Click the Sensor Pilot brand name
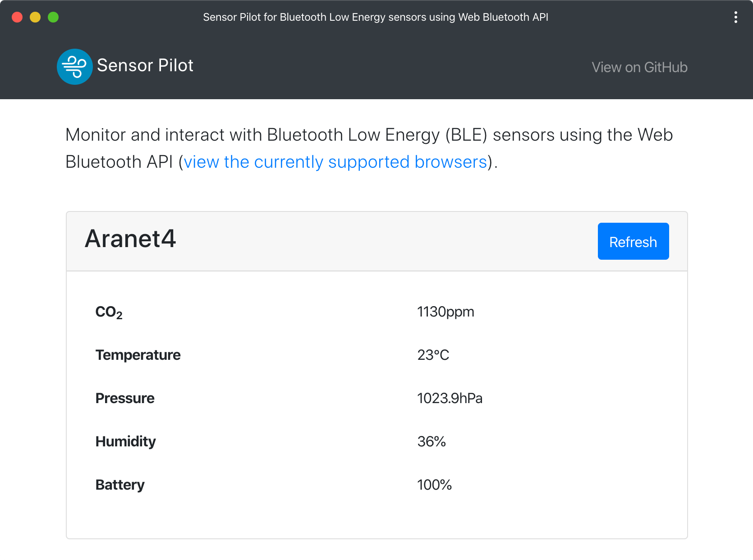Screen dimensions: 753x560 [x=145, y=65]
